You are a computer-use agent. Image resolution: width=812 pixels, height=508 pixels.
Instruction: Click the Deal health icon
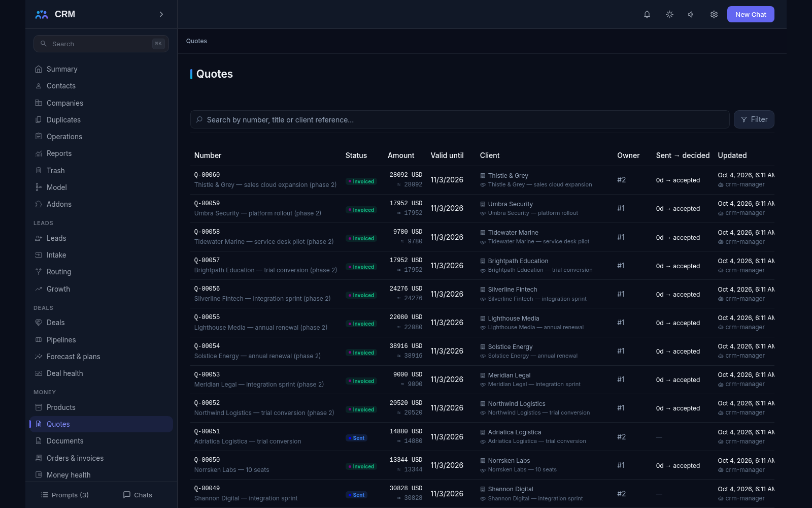pyautogui.click(x=39, y=373)
